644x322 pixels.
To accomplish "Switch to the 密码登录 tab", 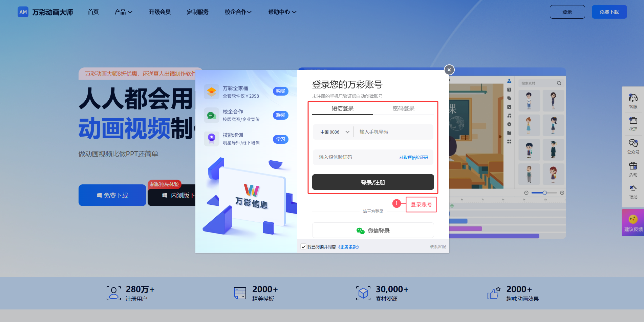I will pos(403,108).
